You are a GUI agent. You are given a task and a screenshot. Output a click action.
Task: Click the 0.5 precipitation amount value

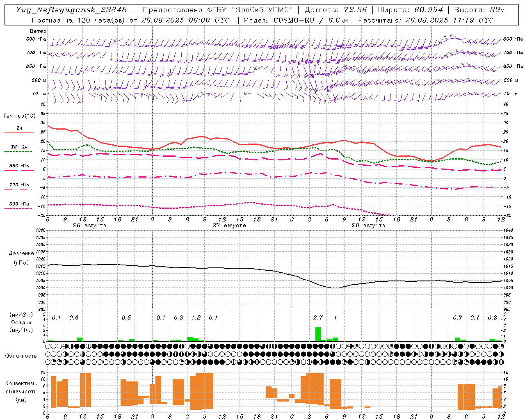(x=126, y=317)
